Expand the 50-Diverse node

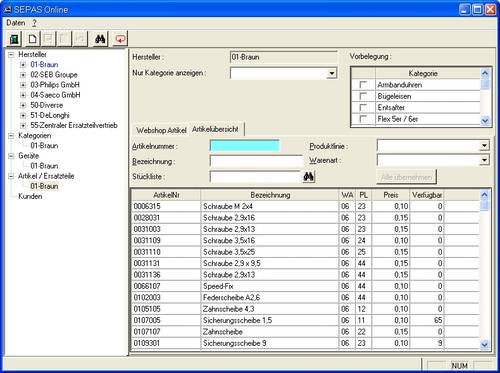[x=23, y=105]
